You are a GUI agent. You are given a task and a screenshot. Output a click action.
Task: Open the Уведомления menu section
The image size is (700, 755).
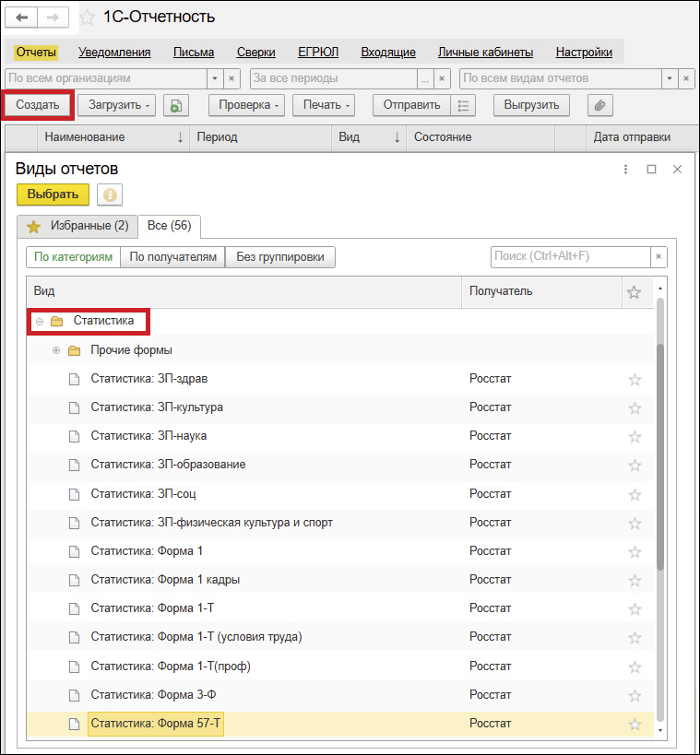point(114,53)
